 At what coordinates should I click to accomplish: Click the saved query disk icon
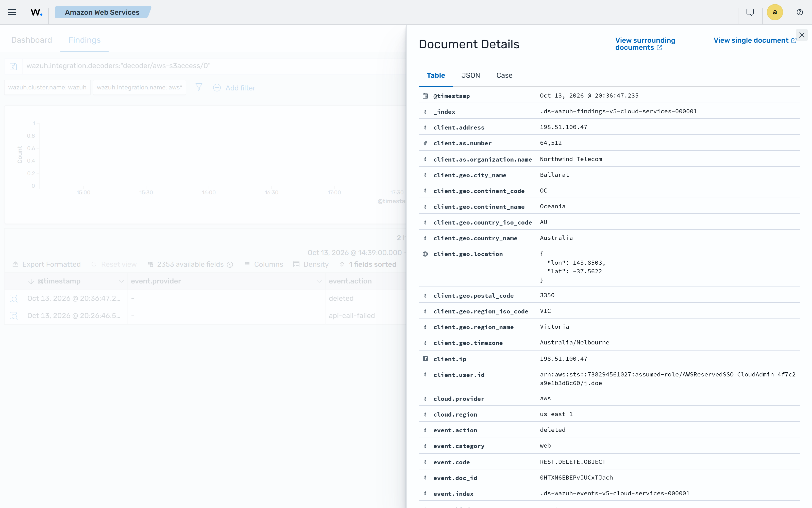(x=13, y=66)
